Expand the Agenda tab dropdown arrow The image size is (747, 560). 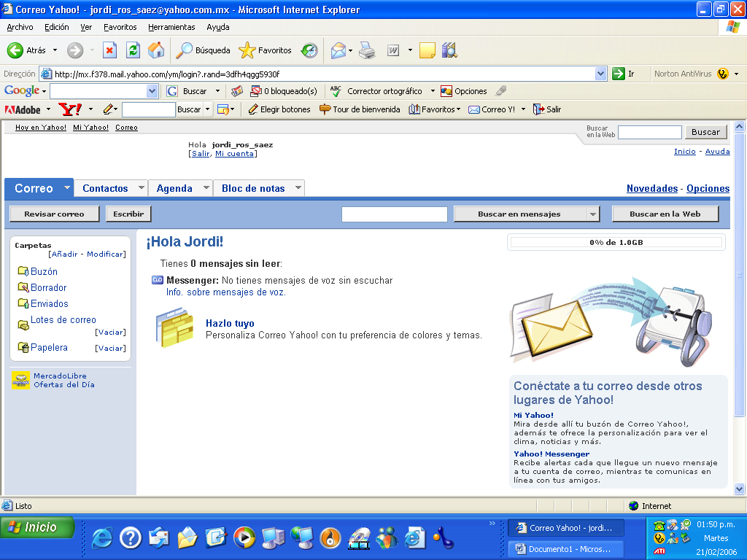206,187
